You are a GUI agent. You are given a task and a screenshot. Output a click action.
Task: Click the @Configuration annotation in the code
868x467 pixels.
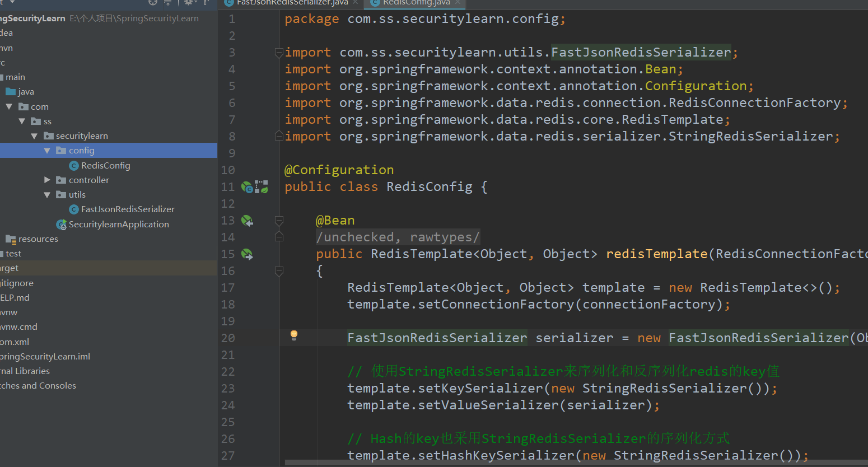tap(339, 170)
